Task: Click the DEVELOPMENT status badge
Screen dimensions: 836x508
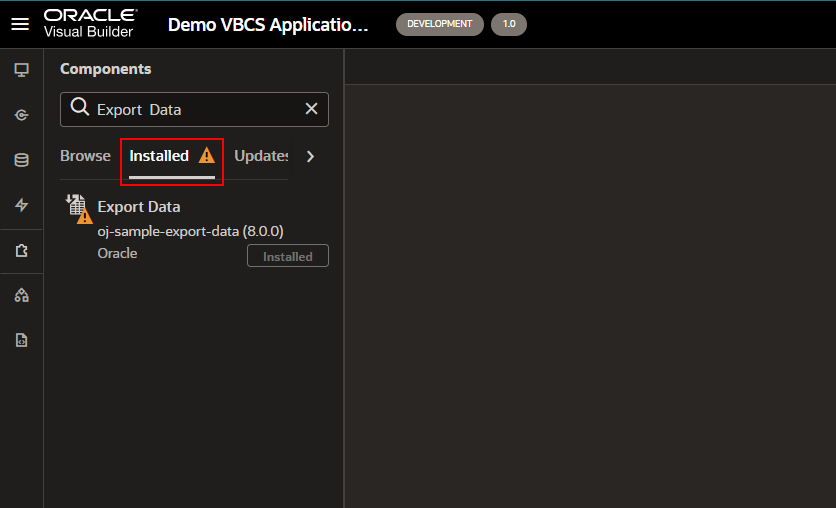Action: pyautogui.click(x=440, y=24)
